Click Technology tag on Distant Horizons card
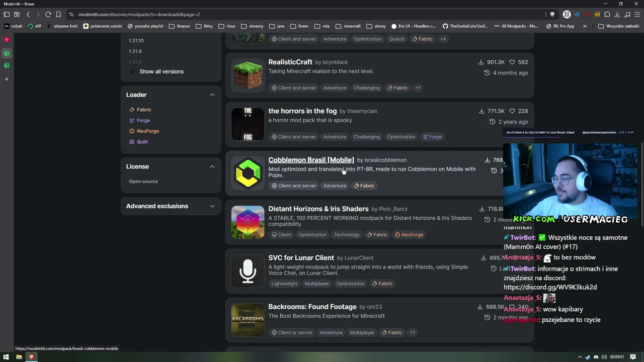The image size is (644, 362). [347, 235]
